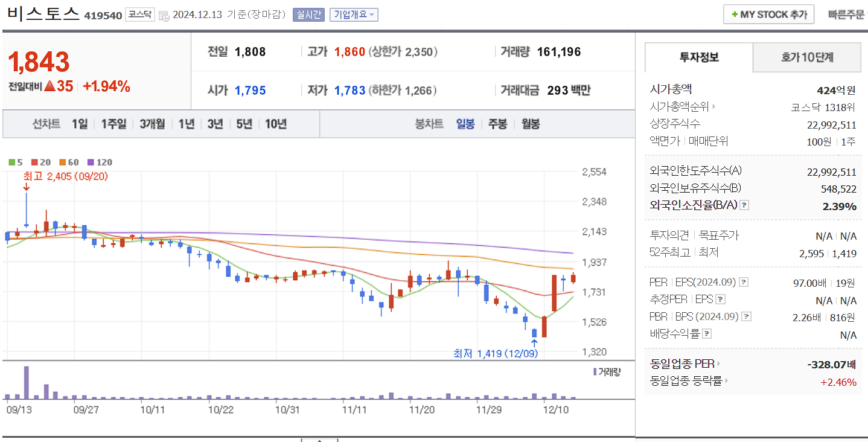The width and height of the screenshot is (868, 442).
Task: Click the 실시간 real-time icon
Action: click(308, 14)
